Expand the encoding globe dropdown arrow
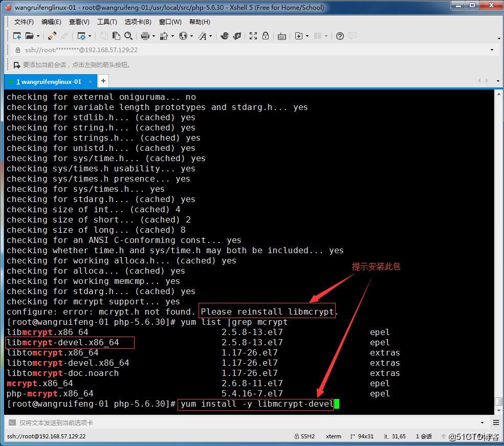Image resolution: width=504 pixels, height=446 pixels. [x=191, y=36]
